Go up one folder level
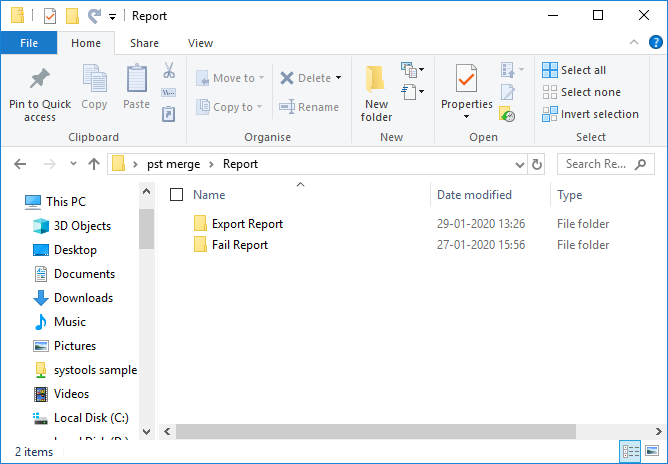 [94, 164]
